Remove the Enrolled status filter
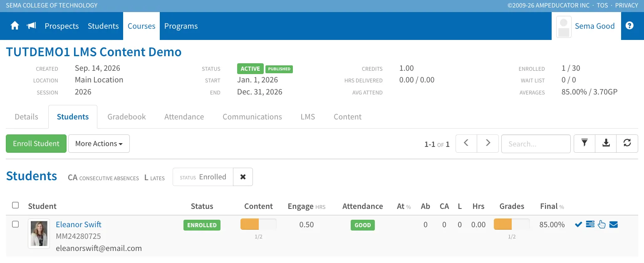The width and height of the screenshot is (644, 263). point(243,177)
